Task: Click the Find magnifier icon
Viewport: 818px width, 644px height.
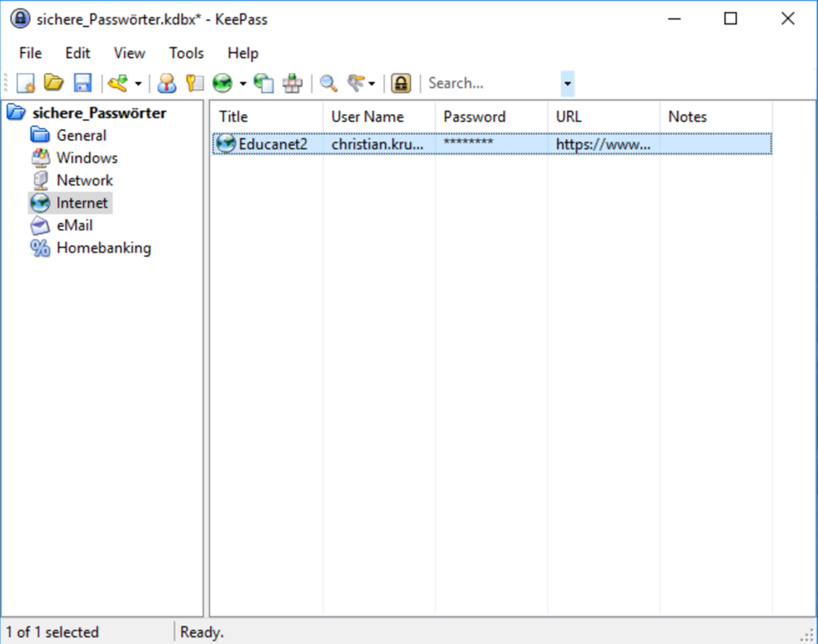Action: pyautogui.click(x=328, y=83)
